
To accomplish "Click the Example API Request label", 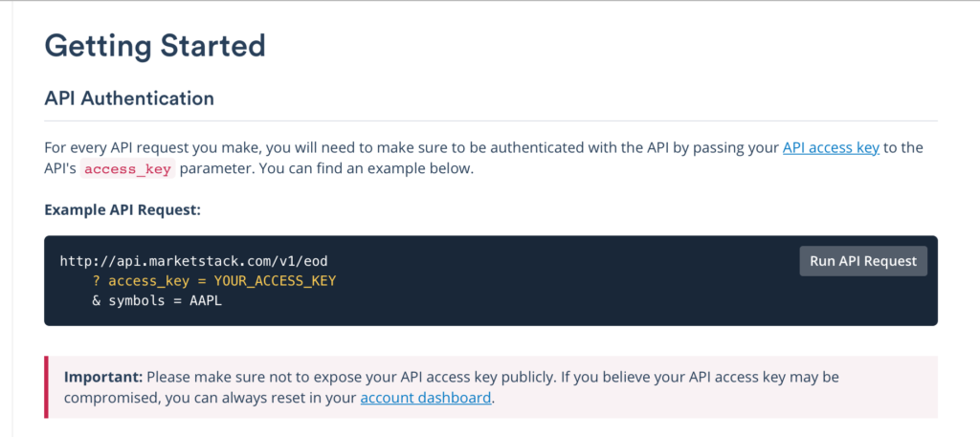I will click(x=122, y=209).
